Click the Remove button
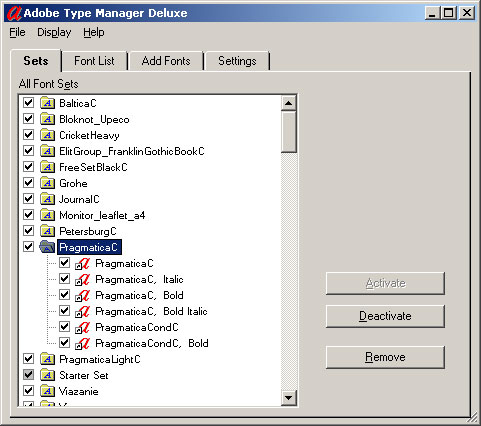 [385, 357]
